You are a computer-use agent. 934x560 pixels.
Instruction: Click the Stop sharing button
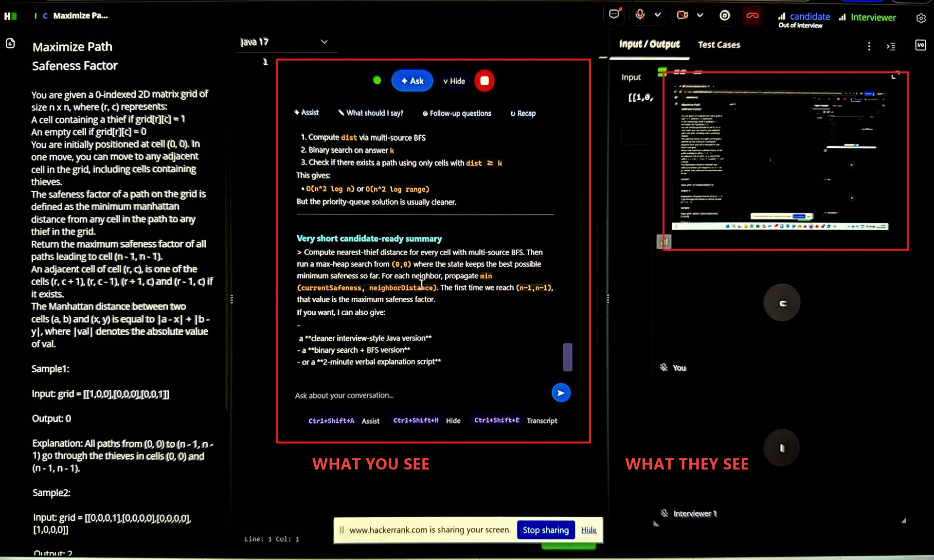tap(545, 530)
